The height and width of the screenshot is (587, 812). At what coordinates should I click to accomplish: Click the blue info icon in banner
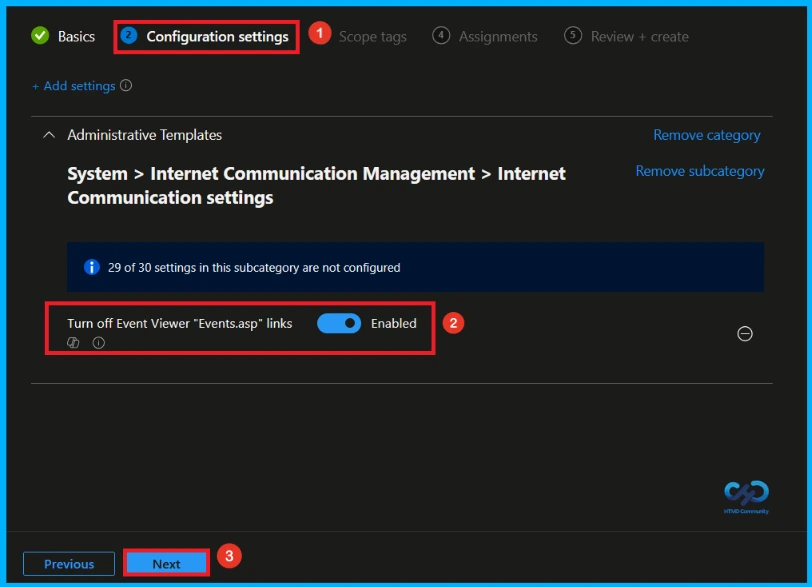click(x=92, y=267)
